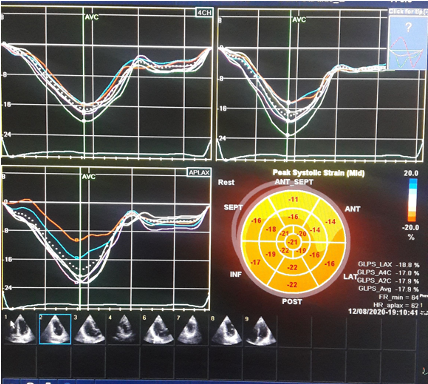The image size is (428, 384).
Task: Select thumbnail 3 in the clip strip
Action: click(89, 329)
